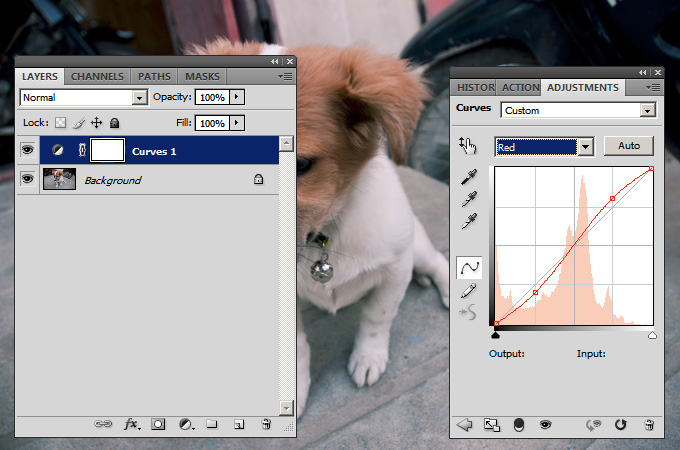The width and height of the screenshot is (680, 450).
Task: Switch adjustments panel to expanded view icon
Action: [x=492, y=425]
